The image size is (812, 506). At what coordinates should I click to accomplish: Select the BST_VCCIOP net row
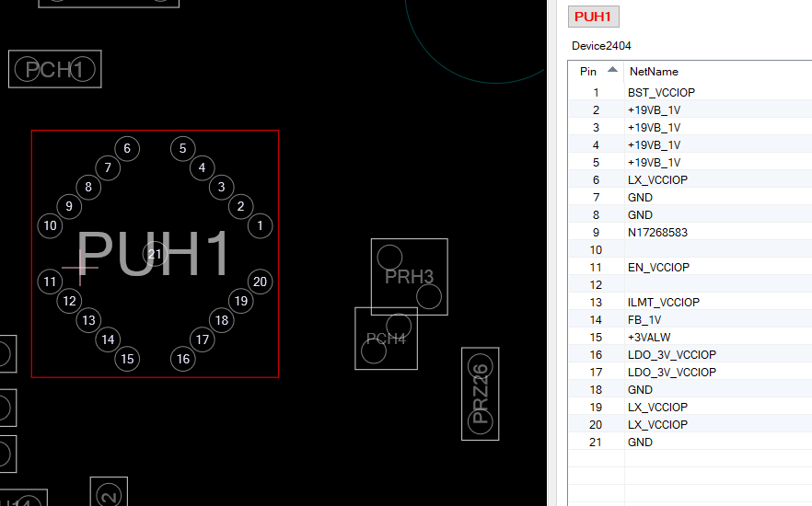point(690,93)
